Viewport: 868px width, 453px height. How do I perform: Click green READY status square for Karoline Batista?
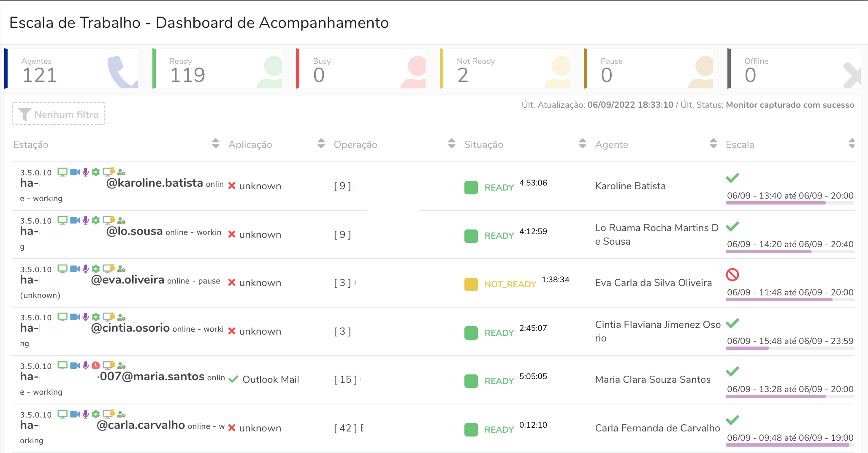pos(471,187)
